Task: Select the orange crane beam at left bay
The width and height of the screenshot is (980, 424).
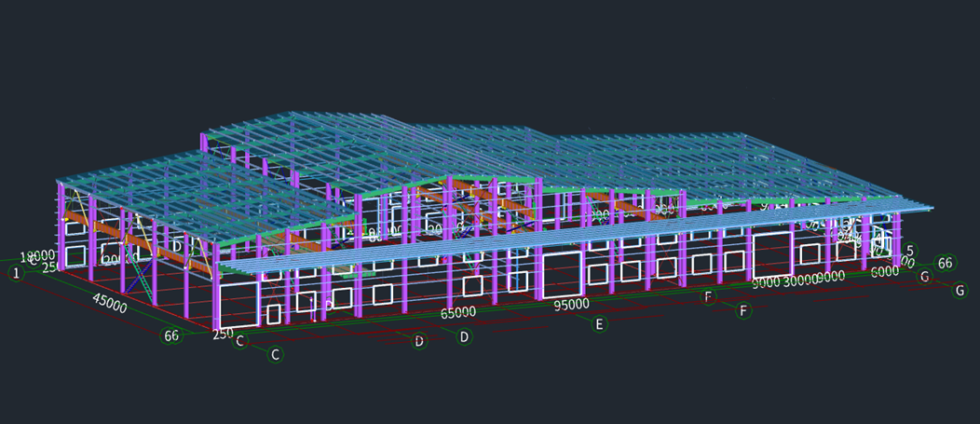Action: pos(93,226)
